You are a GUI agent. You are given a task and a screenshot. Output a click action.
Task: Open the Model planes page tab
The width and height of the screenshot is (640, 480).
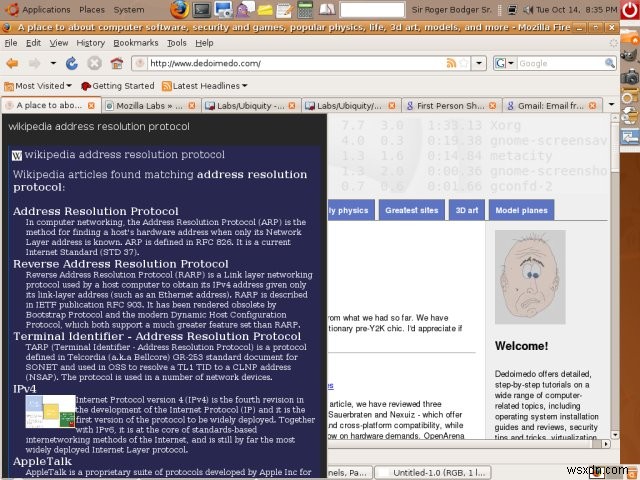tap(522, 210)
